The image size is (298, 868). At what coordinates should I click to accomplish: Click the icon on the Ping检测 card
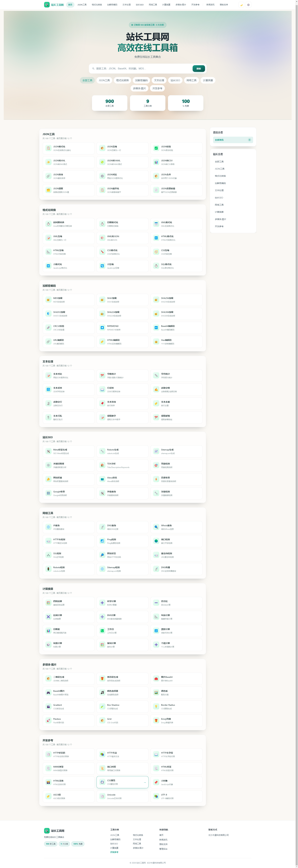point(102,541)
